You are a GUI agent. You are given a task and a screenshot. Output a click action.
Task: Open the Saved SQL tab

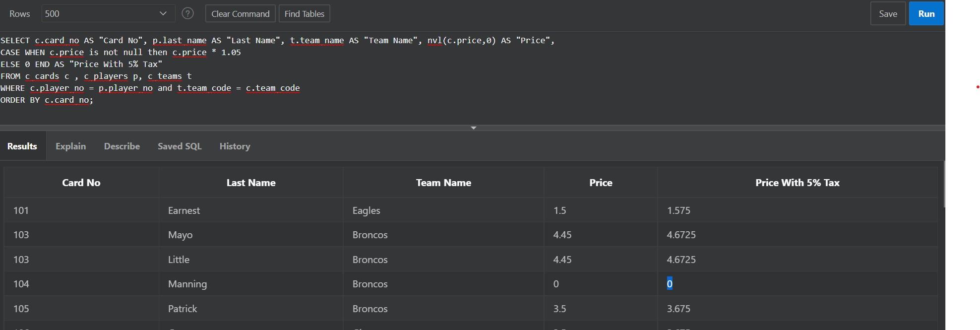(x=180, y=146)
